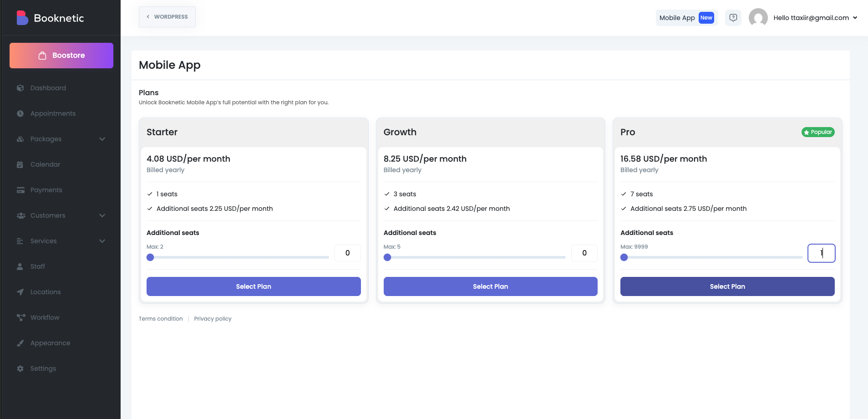Focus the Growth additional seats input field
This screenshot has width=868, height=419.
pos(584,253)
